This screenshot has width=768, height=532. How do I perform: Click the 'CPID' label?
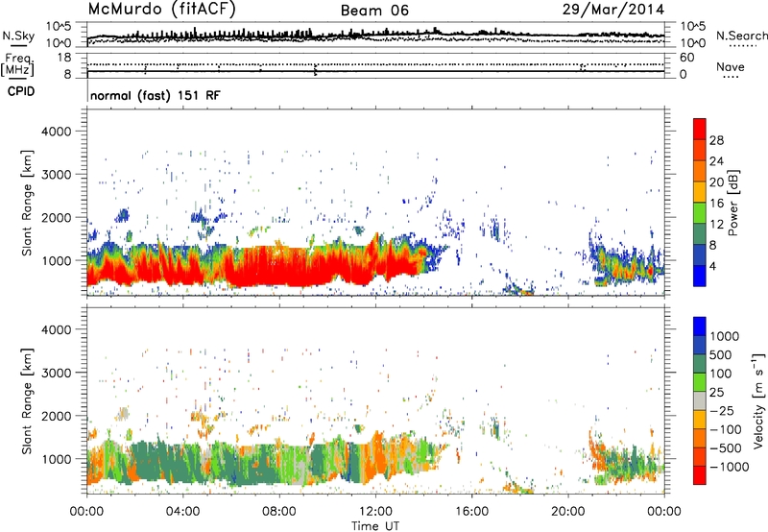pos(20,91)
